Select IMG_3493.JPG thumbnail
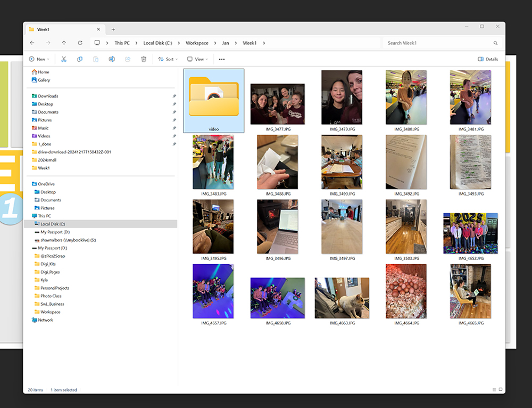The image size is (532, 408). pyautogui.click(x=471, y=162)
